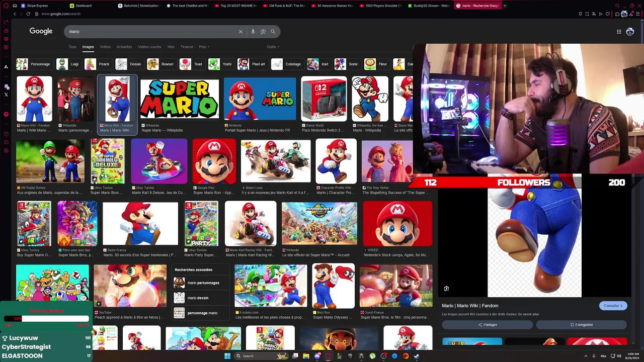Click the Lens search icon on the preview image
Screen dimensions: 644x362
(x=446, y=289)
